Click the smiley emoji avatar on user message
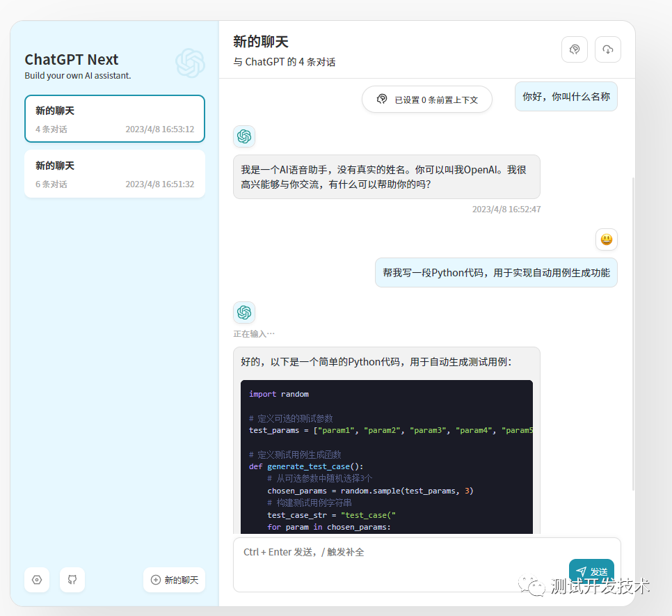 (607, 239)
